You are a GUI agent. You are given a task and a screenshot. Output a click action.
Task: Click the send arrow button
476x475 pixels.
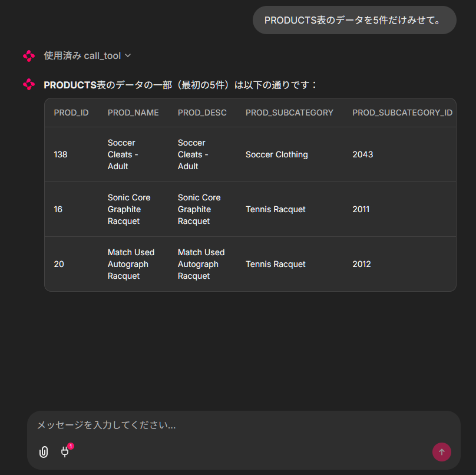point(441,452)
